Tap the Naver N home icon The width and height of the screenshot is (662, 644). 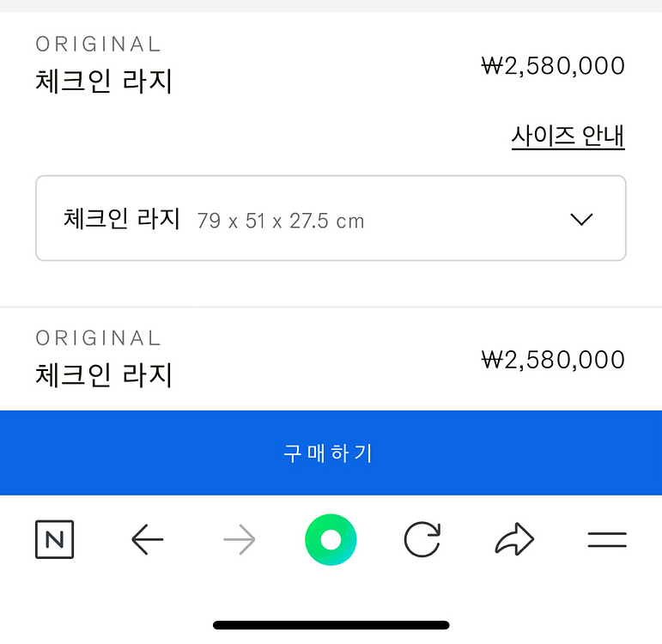[x=55, y=540]
